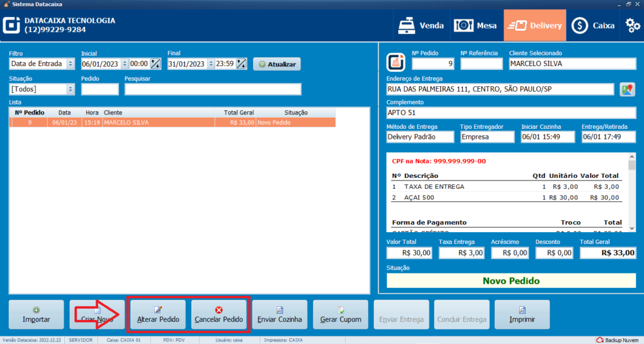Click Versão Datacaixa status bar text
644x344 pixels.
click(32, 340)
